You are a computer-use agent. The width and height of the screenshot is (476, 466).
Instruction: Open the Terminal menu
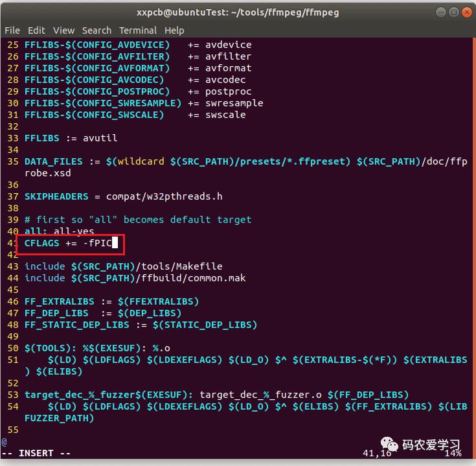click(x=138, y=30)
